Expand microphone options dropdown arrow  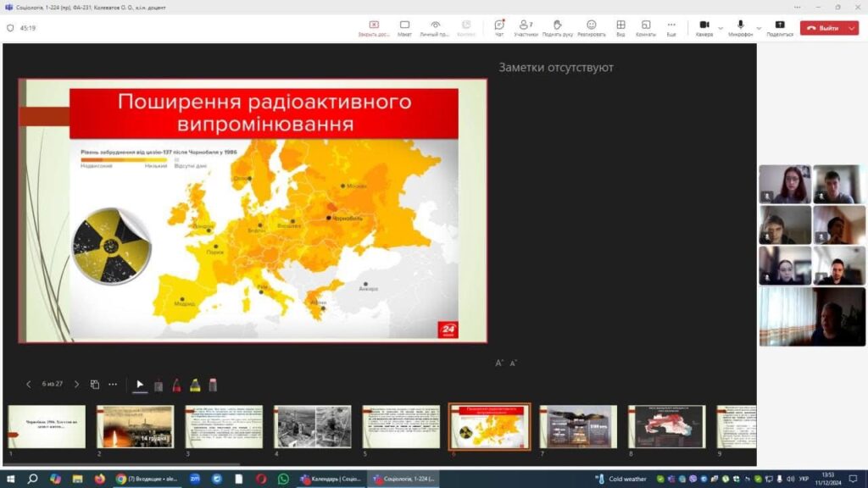click(x=759, y=28)
